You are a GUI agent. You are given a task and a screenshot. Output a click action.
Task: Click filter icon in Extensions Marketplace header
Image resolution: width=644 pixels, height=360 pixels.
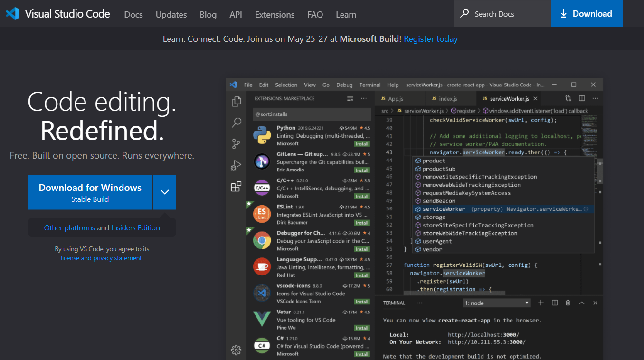pyautogui.click(x=350, y=98)
